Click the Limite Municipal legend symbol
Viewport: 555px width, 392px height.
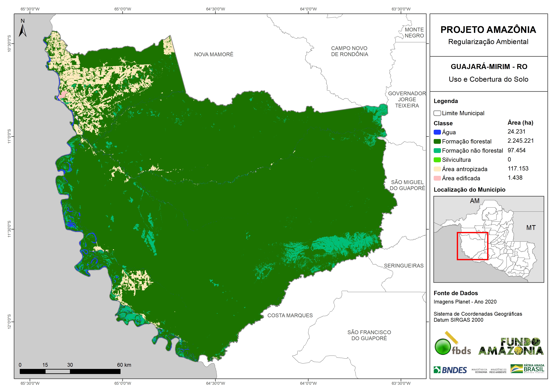pos(437,113)
